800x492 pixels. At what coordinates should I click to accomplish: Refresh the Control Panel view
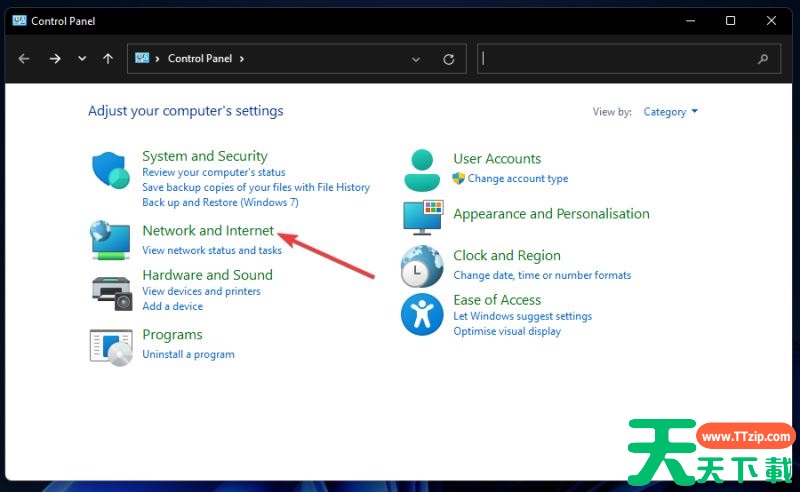coord(449,59)
